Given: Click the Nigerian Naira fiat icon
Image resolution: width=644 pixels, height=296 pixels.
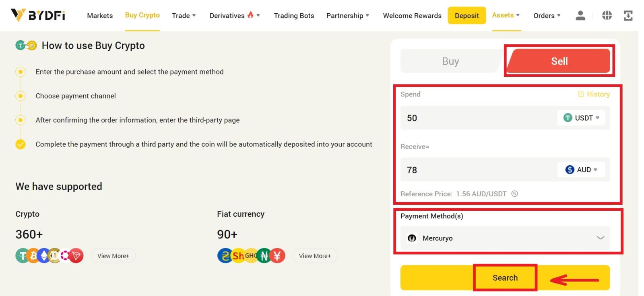Looking at the screenshot, I should (x=264, y=255).
